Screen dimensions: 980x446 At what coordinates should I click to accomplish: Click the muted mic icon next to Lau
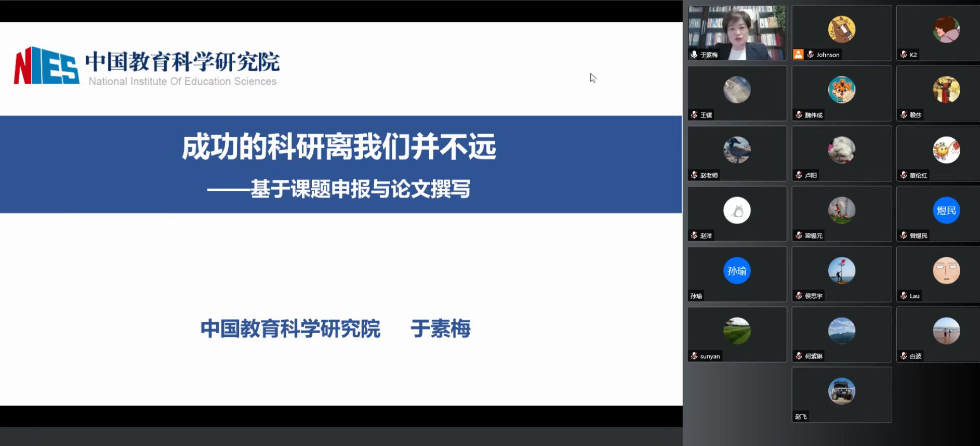pyautogui.click(x=904, y=296)
